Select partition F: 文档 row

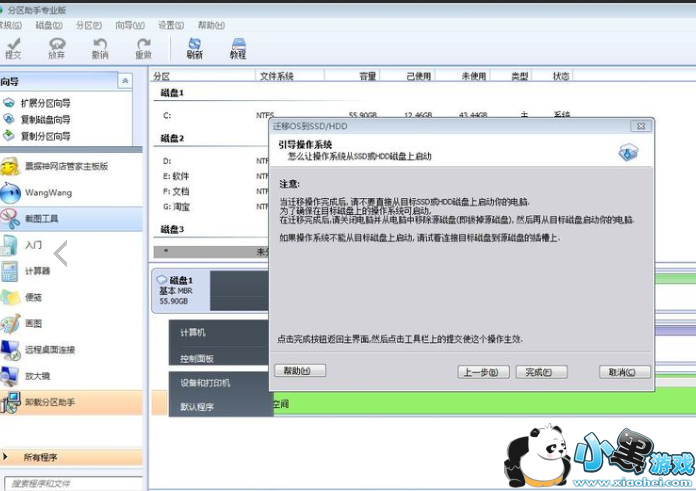coord(211,191)
